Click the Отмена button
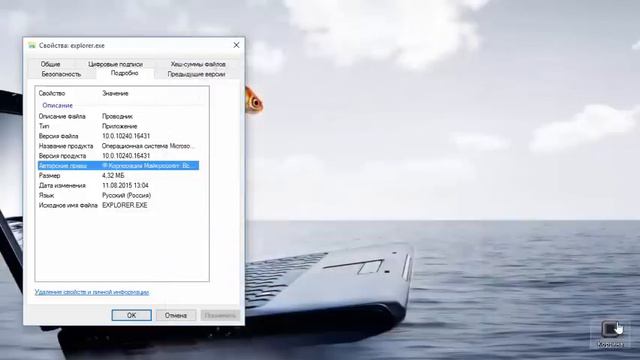The width and height of the screenshot is (640, 360). (x=176, y=315)
